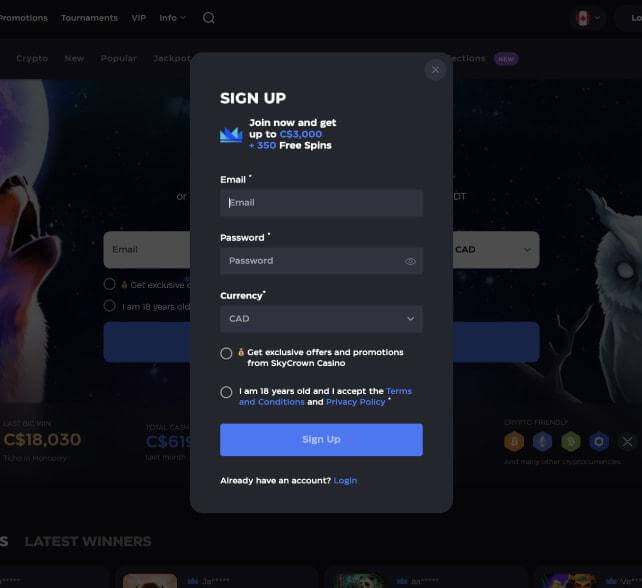Click the blue Sign Up button
Screen dimensions: 642x588
click(321, 439)
